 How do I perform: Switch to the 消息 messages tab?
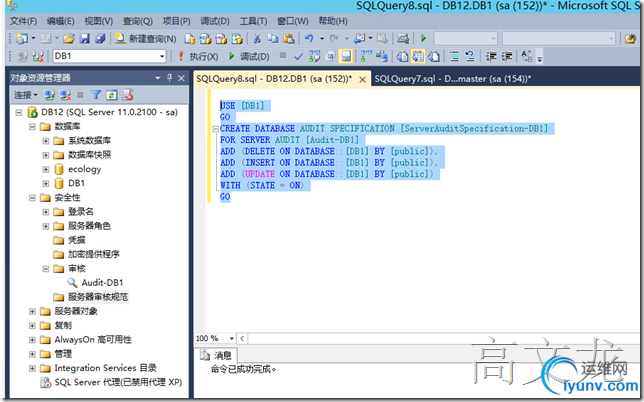[x=216, y=355]
